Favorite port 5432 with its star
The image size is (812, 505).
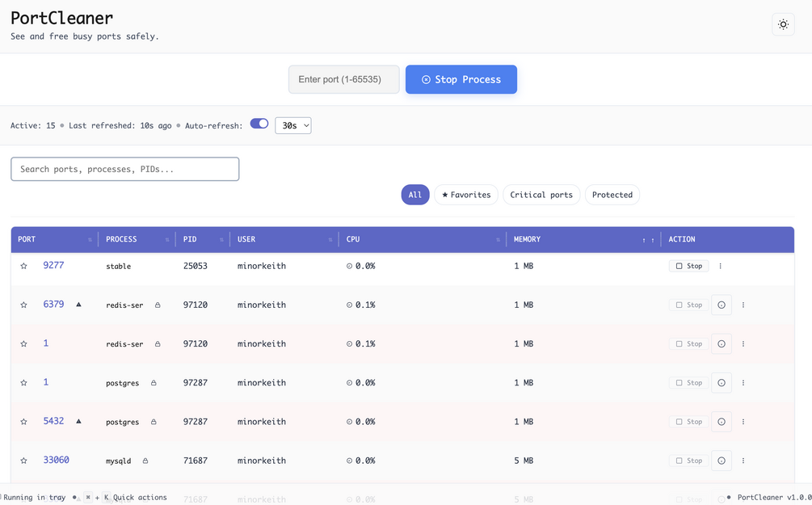[23, 422]
